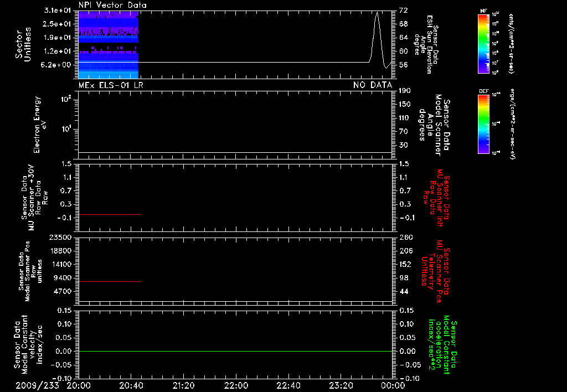
Task: Click the '23:20' time tick label
Action: pyautogui.click(x=341, y=385)
